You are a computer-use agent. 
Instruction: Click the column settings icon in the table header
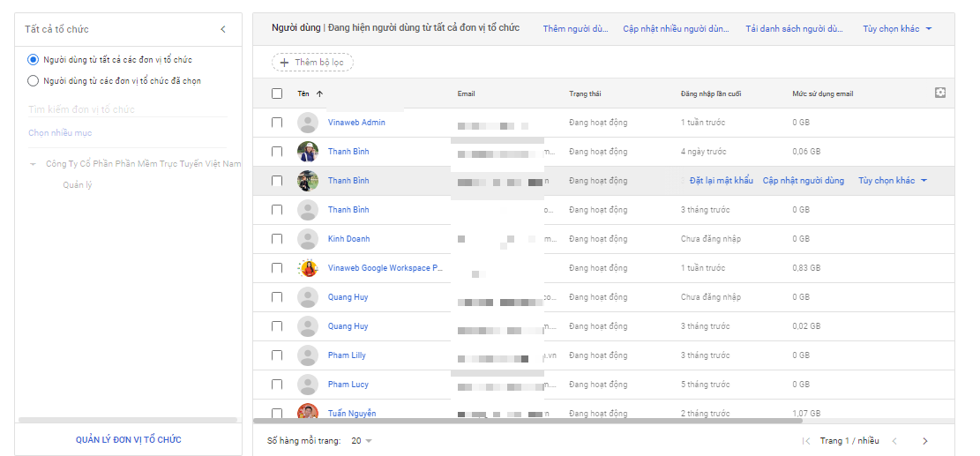pos(939,93)
